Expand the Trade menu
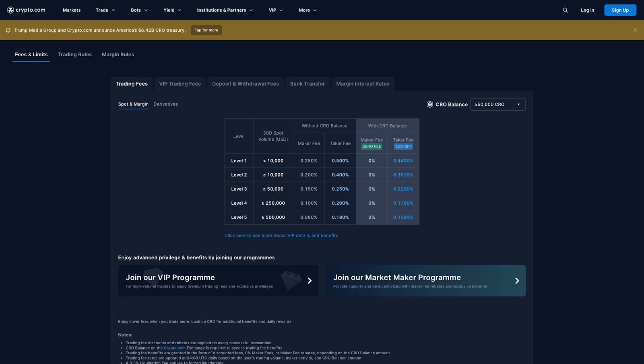The image size is (644, 364). pyautogui.click(x=105, y=10)
